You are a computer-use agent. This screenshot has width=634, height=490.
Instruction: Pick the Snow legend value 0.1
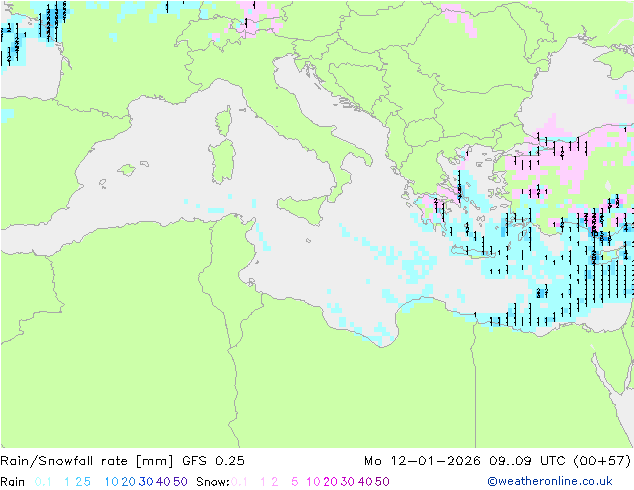tap(239, 482)
